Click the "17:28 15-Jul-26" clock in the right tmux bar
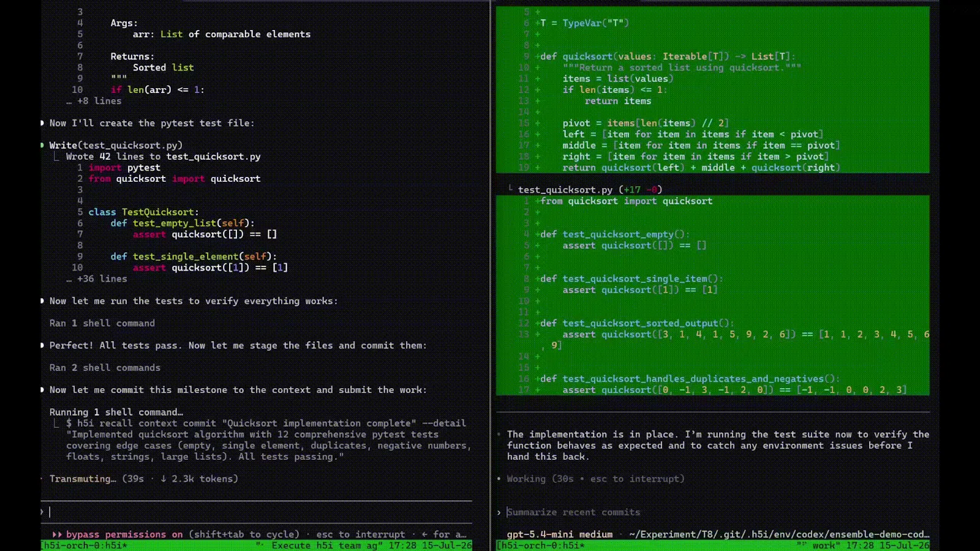The image size is (980, 551). click(x=888, y=545)
